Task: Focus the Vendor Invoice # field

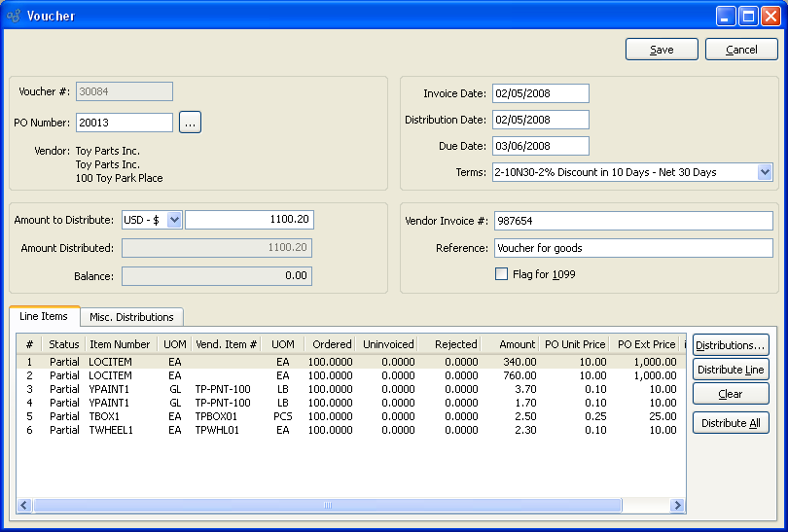Action: click(632, 221)
